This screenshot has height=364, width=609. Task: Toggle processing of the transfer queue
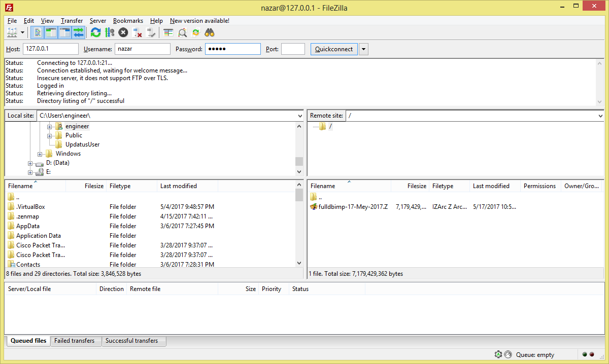click(x=110, y=32)
